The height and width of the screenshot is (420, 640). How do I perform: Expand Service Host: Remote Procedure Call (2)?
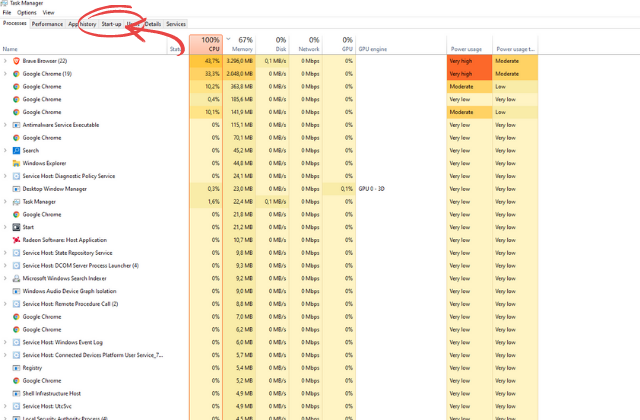tap(5, 304)
